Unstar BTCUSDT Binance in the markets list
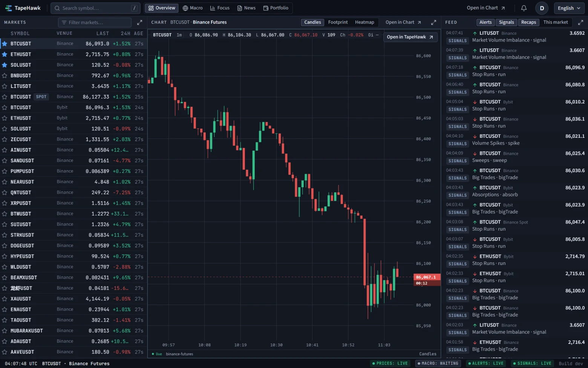Screen dimensions: 588x368 (5, 44)
